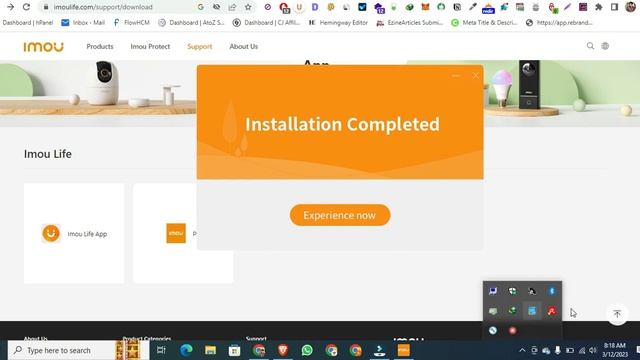The width and height of the screenshot is (640, 360).
Task: Click the back-to-top arrow button
Action: click(617, 314)
